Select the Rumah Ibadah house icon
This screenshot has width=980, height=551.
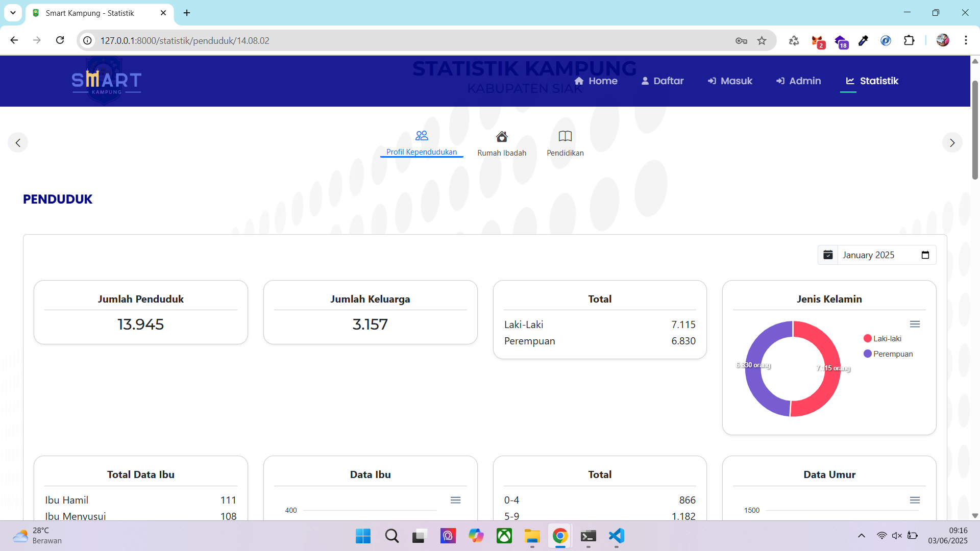coord(502,137)
